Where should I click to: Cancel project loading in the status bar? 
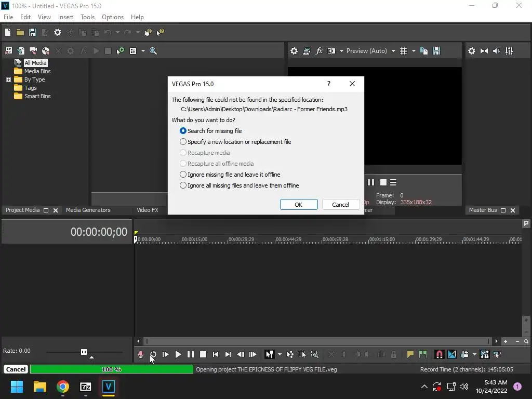coord(16,369)
